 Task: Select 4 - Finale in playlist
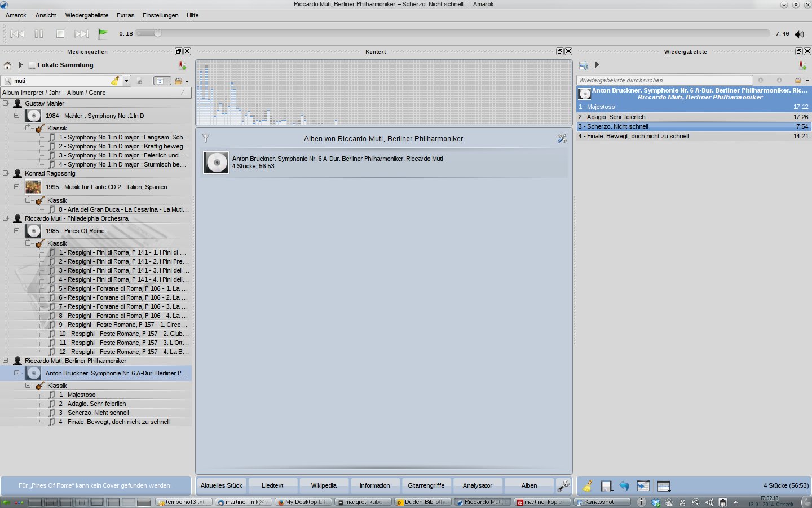693,136
